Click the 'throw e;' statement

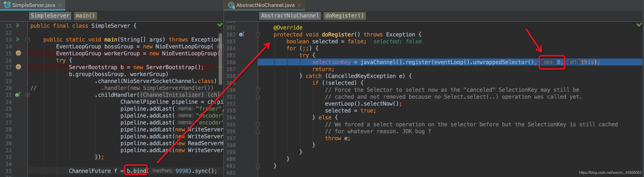coord(337,138)
